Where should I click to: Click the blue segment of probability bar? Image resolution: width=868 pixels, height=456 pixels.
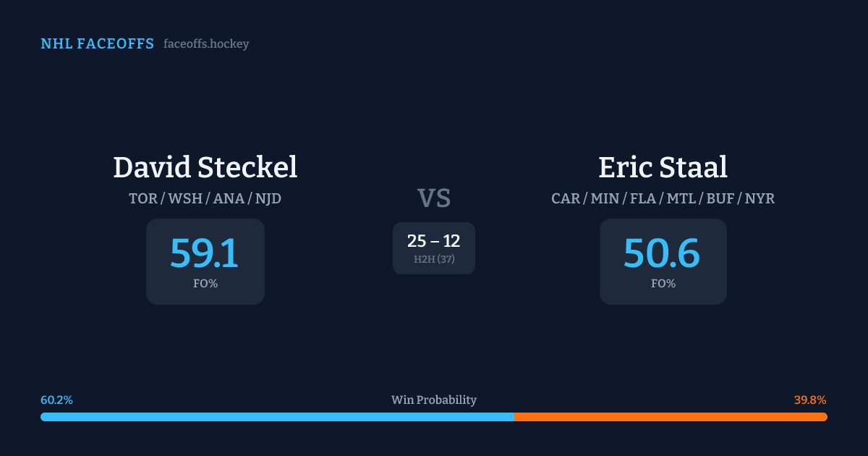click(x=277, y=417)
